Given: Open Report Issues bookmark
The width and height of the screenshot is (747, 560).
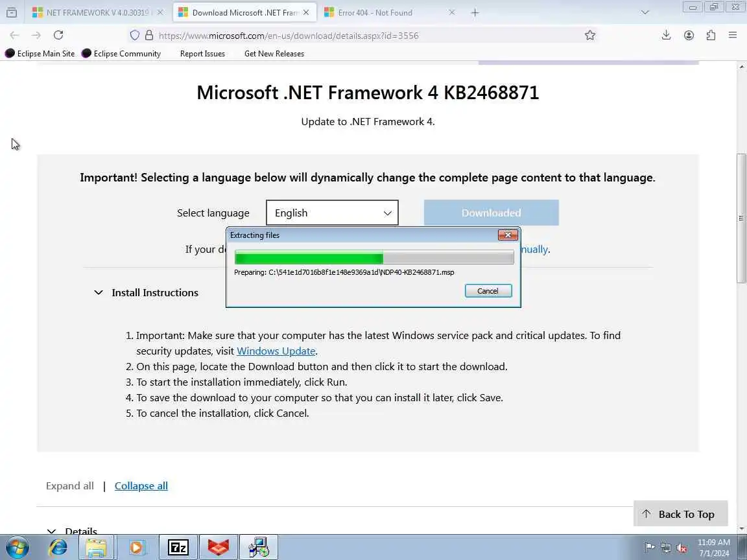Looking at the screenshot, I should point(202,53).
